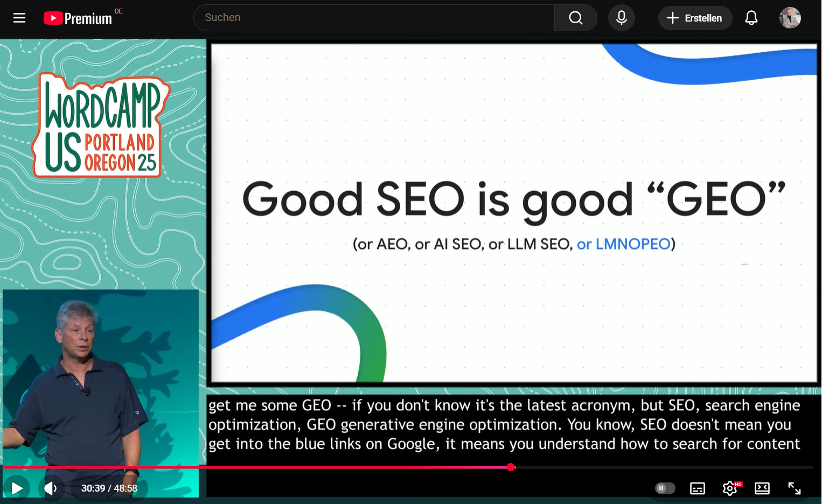
Task: Open the player settings gear
Action: [x=729, y=488]
